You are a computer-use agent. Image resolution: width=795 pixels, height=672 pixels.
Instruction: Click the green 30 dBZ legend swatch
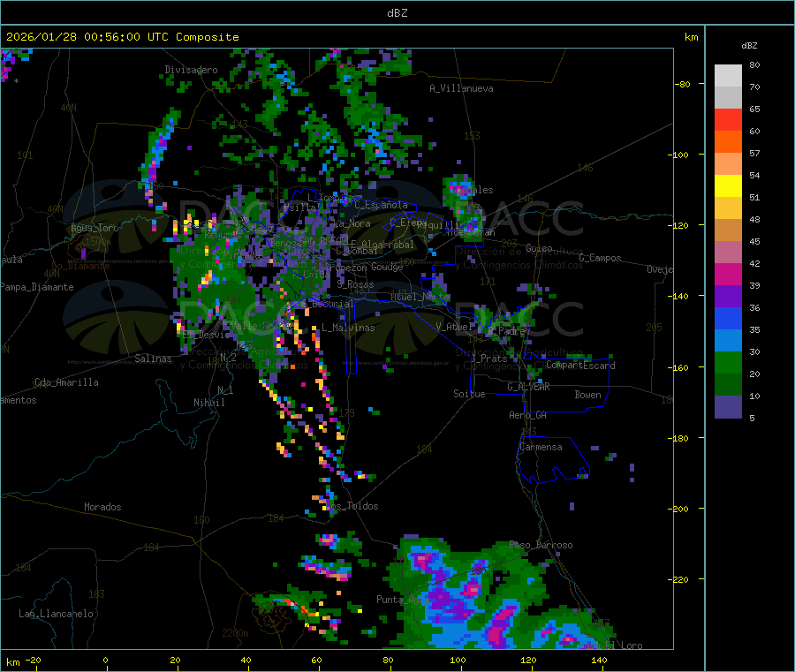(x=728, y=362)
